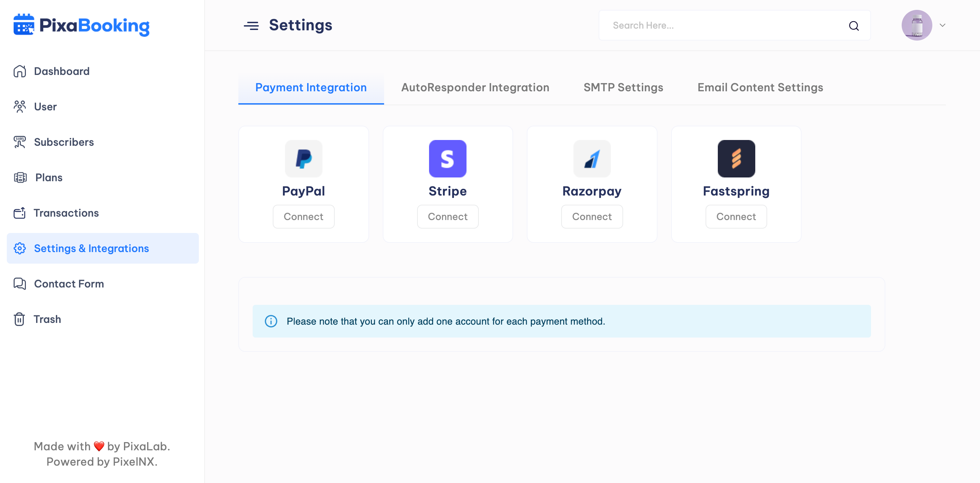Viewport: 980px width, 483px height.
Task: Toggle the sidebar hamburger menu icon
Action: pos(251,26)
